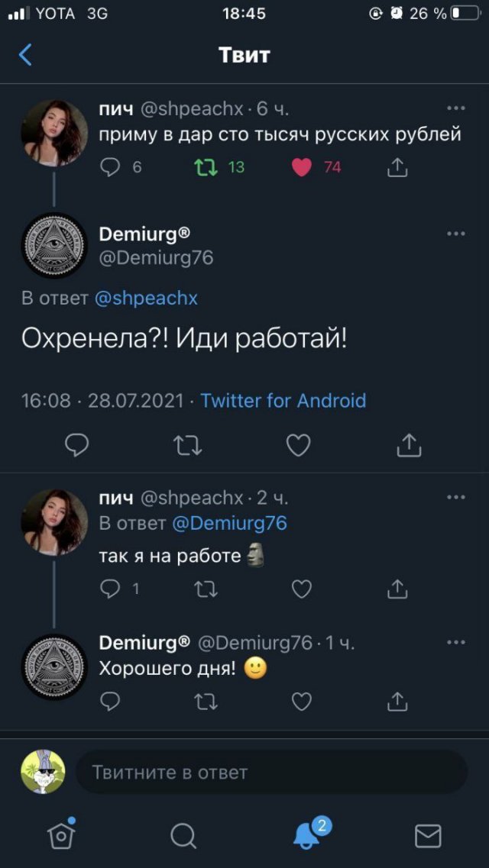Open direct messages envelope icon

pyautogui.click(x=427, y=836)
